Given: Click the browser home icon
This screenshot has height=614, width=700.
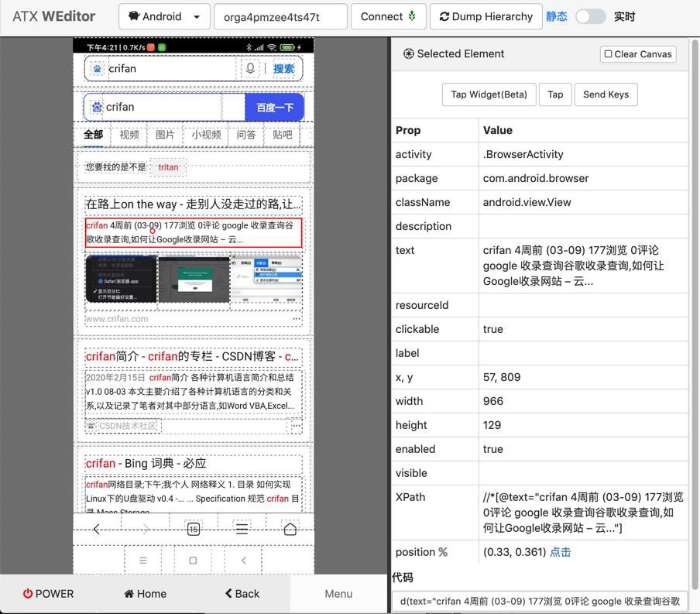Looking at the screenshot, I should point(290,529).
